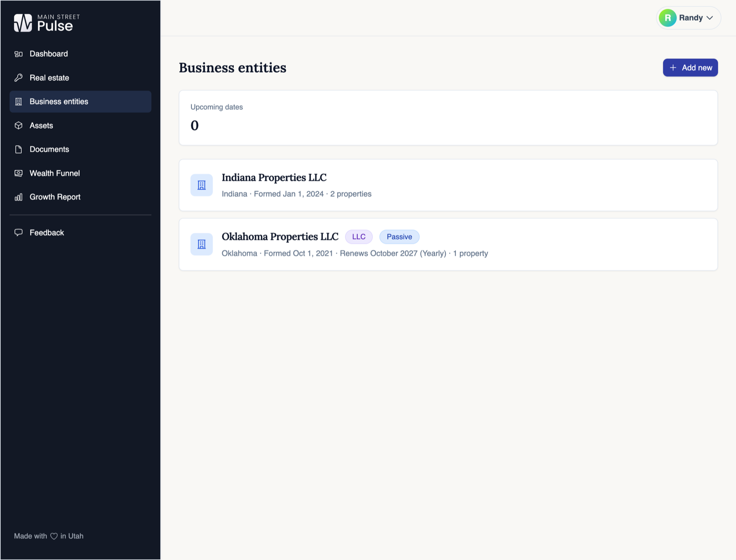The height and width of the screenshot is (560, 736).
Task: Go to Real estate section
Action: [80, 78]
